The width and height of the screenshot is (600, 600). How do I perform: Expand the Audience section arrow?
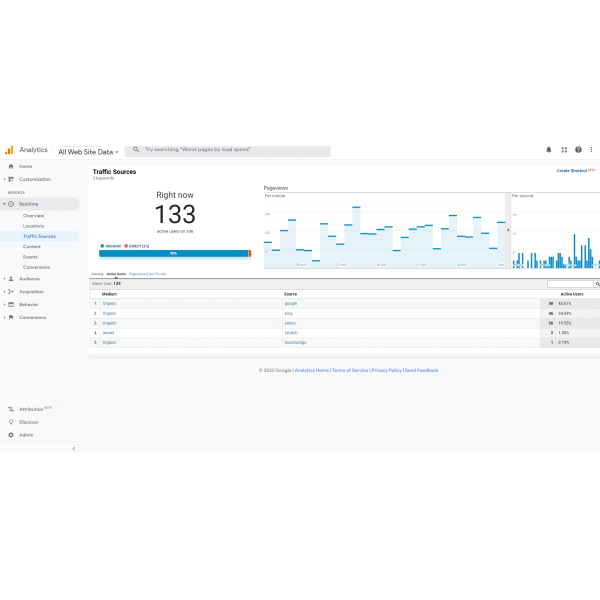pyautogui.click(x=4, y=279)
